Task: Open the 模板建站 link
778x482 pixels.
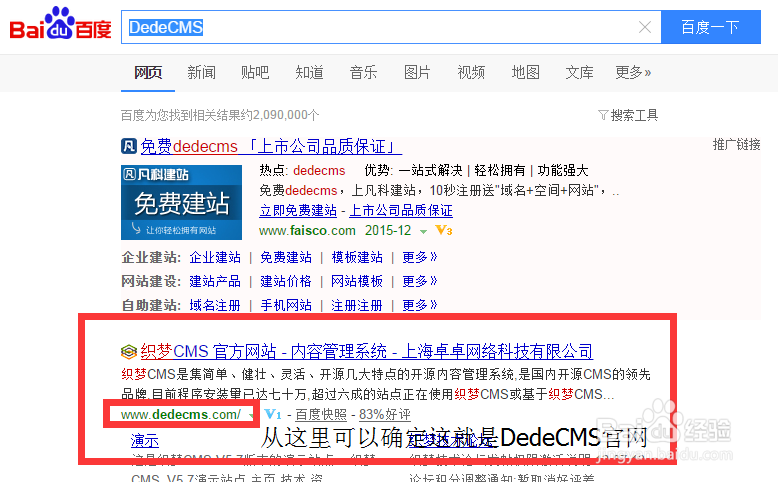Action: click(357, 257)
